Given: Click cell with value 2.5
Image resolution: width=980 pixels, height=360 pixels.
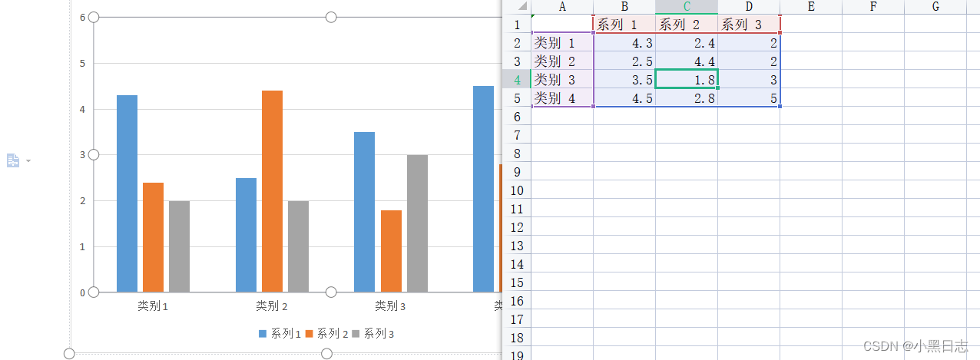Looking at the screenshot, I should point(624,61).
